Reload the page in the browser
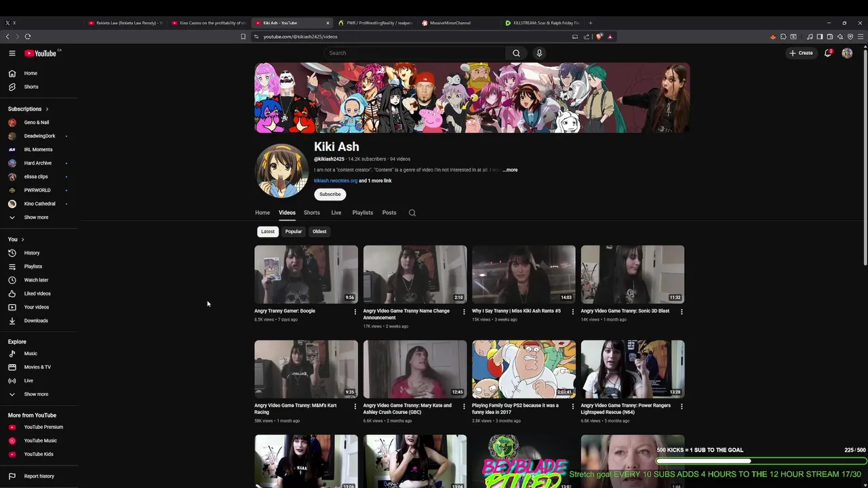Screen dimensions: 868x488 click(28, 37)
